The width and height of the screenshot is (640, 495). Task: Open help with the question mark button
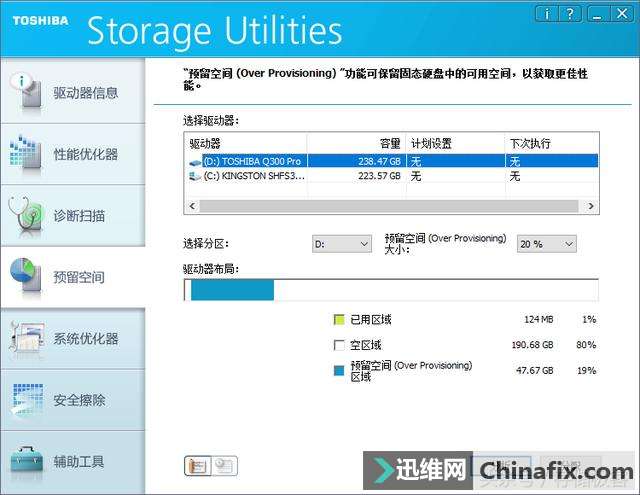[570, 14]
